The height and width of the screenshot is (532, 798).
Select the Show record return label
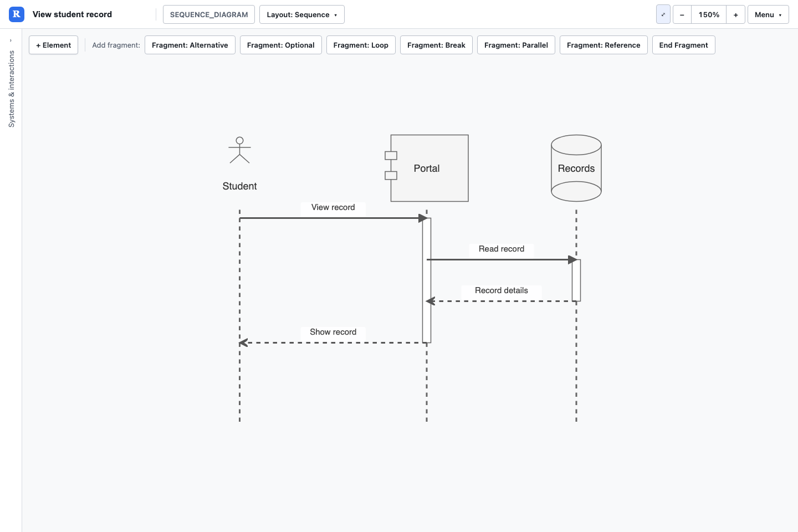(x=333, y=332)
